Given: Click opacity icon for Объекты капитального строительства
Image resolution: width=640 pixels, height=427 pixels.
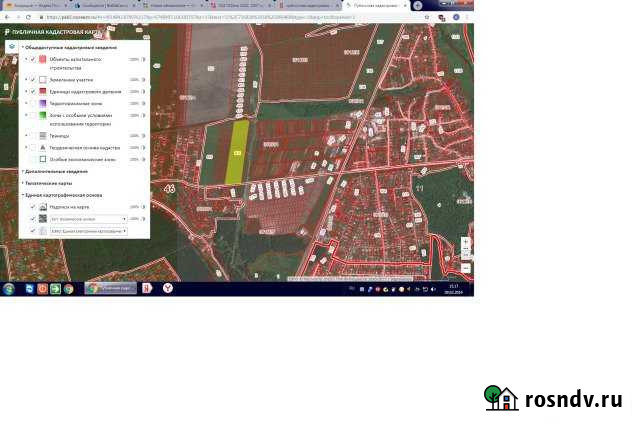Looking at the screenshot, I should (x=144, y=60).
